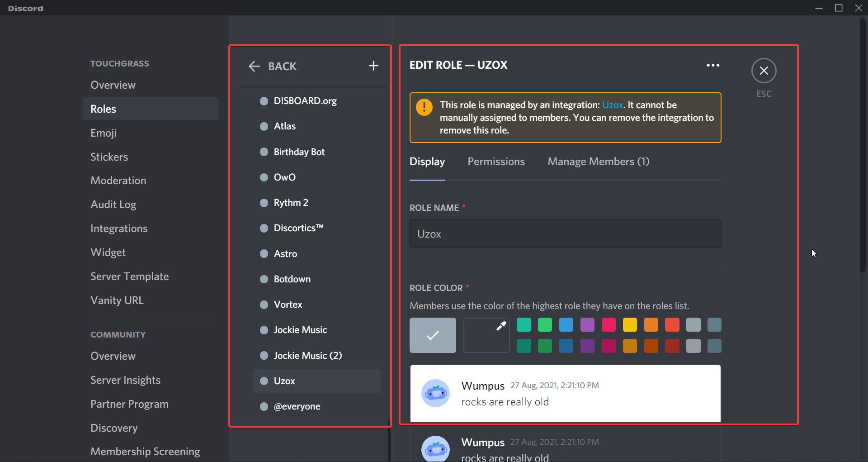Click the vertical scrollbar on right edge
868x462 pixels.
pyautogui.click(x=863, y=145)
